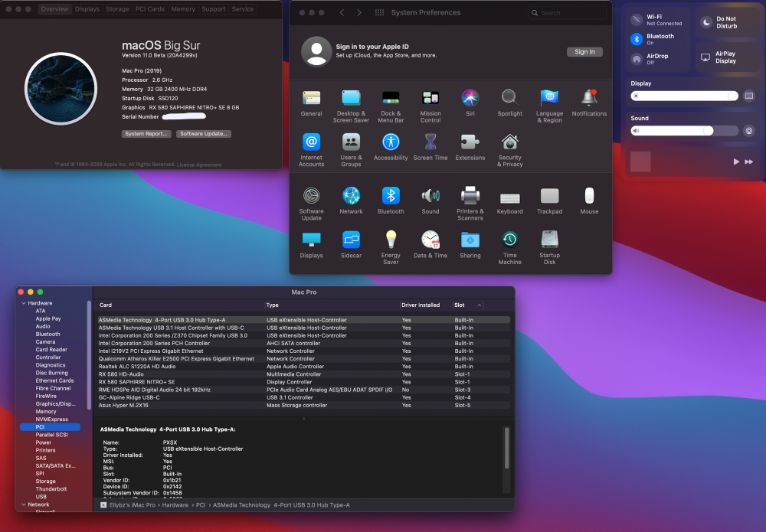Screen dimensions: 766x532
Task: Select the RX 580 SAPHIRRE NITRO+ SE row
Action: [x=303, y=382]
